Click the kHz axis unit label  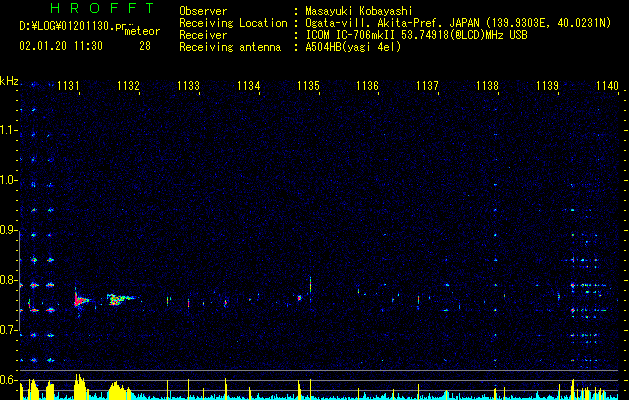(x=9, y=81)
